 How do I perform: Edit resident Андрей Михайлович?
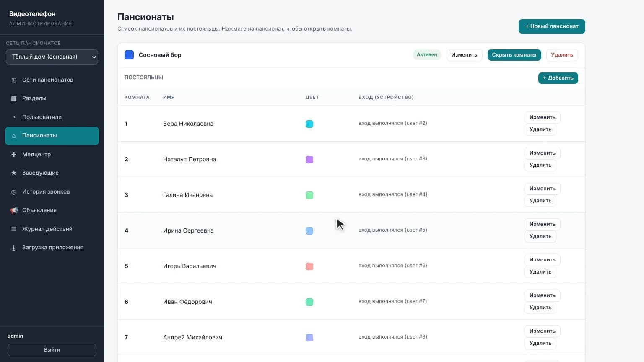(x=542, y=331)
